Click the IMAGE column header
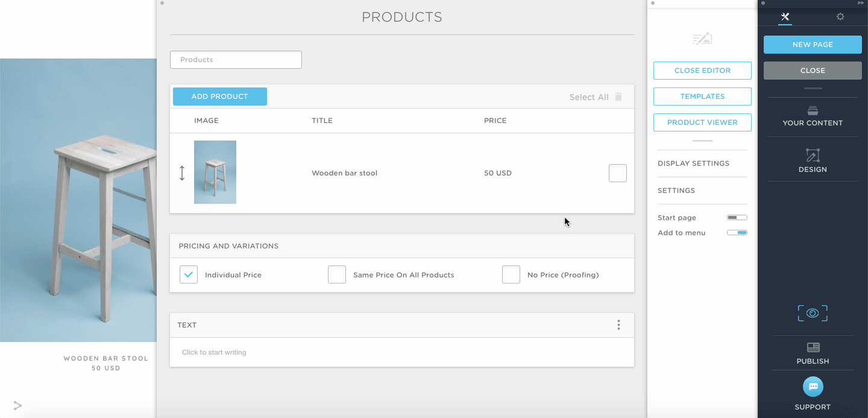 click(x=206, y=121)
